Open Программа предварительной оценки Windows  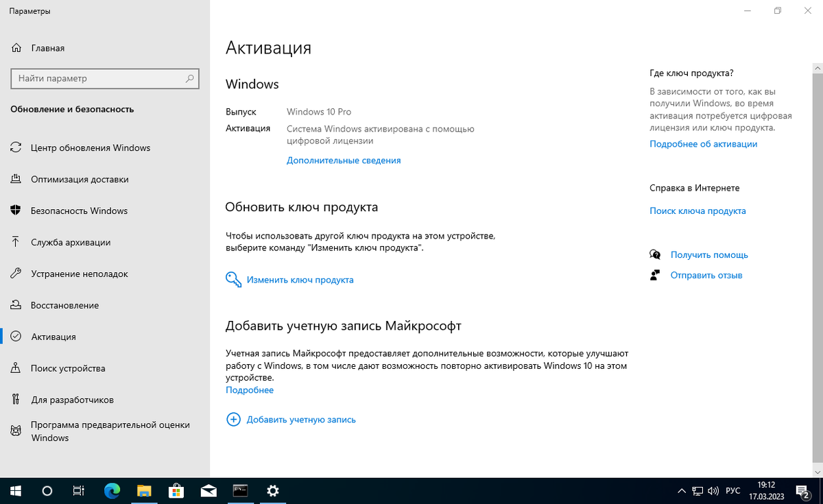[110, 431]
